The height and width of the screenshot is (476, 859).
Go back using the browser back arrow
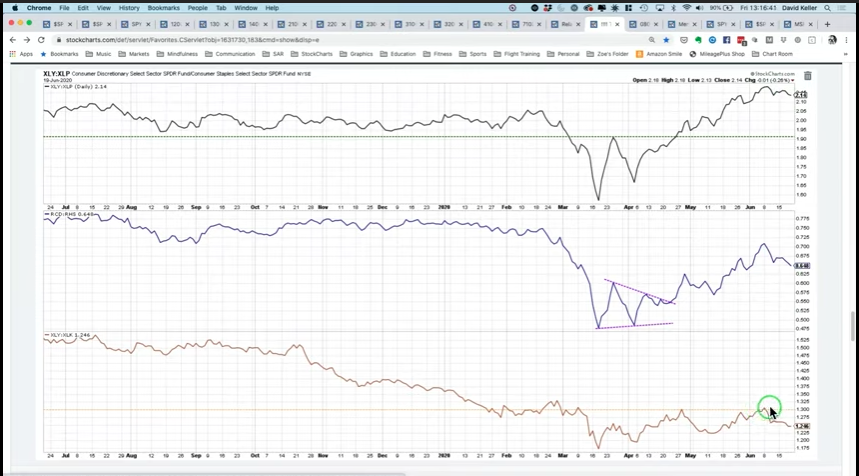coord(11,39)
